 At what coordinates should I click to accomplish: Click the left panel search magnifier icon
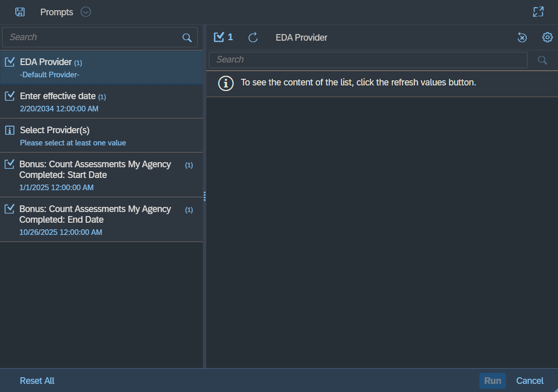coord(187,38)
